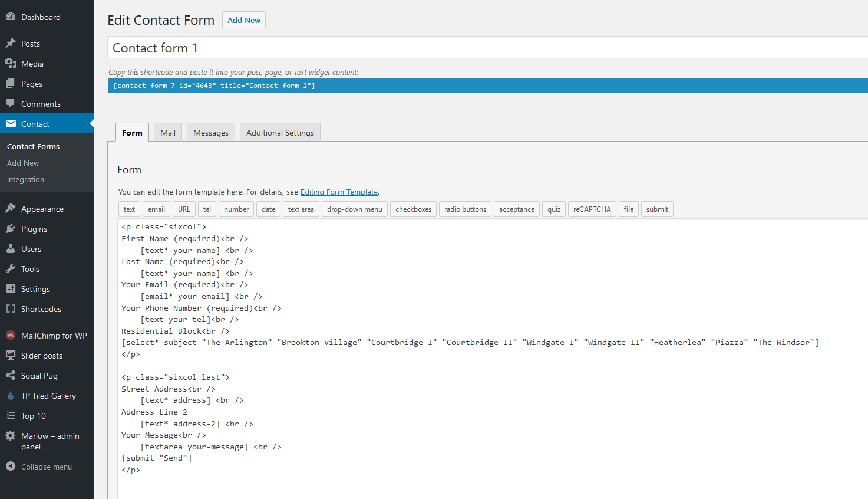
Task: Click the Dashboard gauge icon in sidebar
Action: [x=11, y=17]
